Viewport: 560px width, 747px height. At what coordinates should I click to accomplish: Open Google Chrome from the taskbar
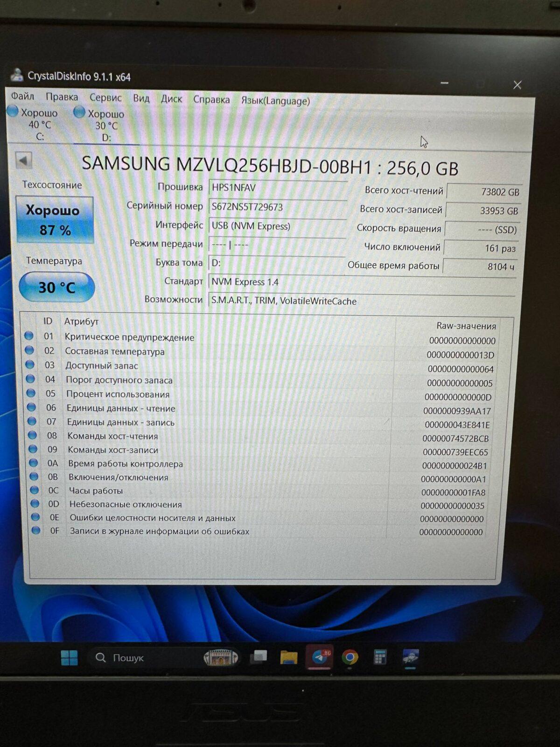tap(350, 657)
